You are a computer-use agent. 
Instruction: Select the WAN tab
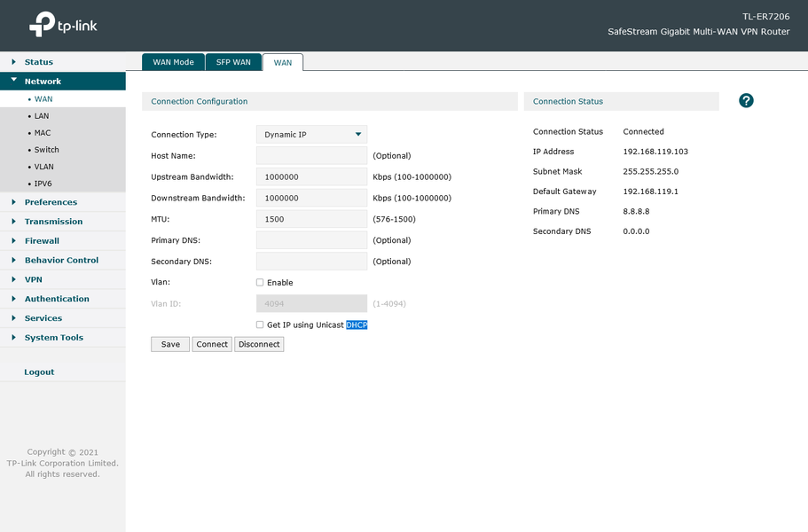coord(282,62)
